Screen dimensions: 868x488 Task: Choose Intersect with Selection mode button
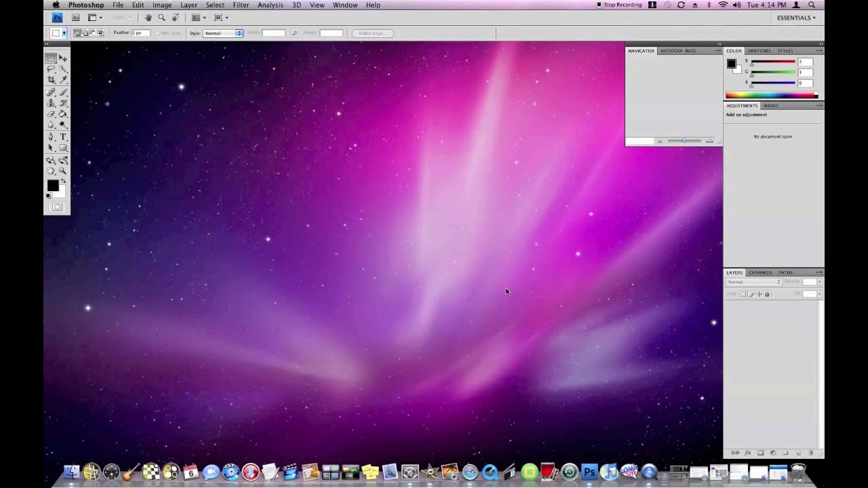(x=100, y=33)
